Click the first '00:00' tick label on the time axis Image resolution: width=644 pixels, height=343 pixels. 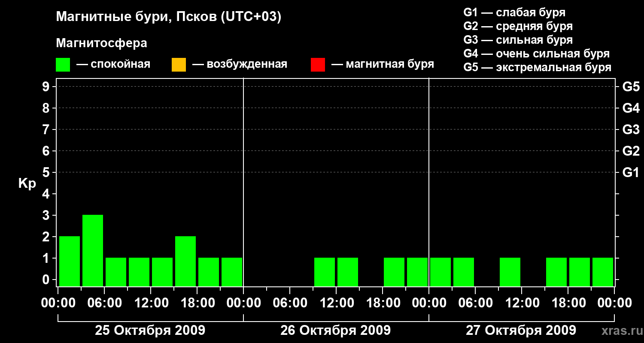pos(58,303)
